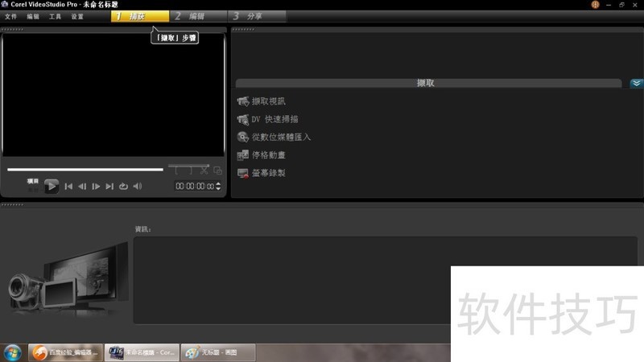Set the Mark-in bracket

click(x=176, y=171)
